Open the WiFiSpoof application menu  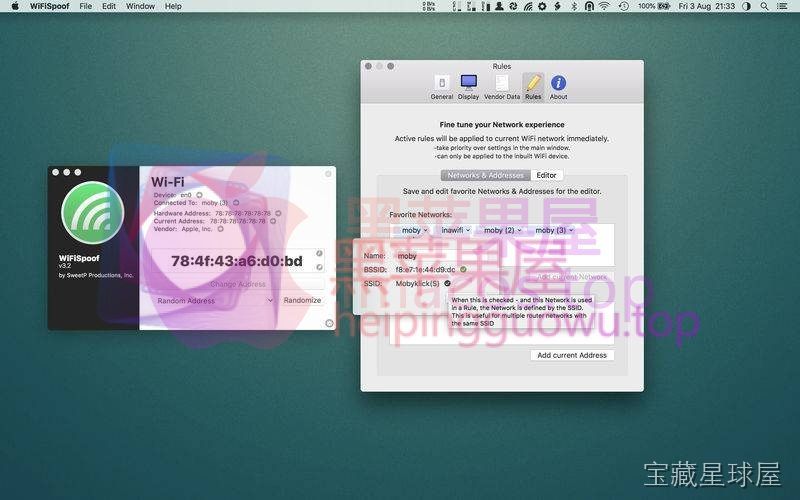[49, 6]
